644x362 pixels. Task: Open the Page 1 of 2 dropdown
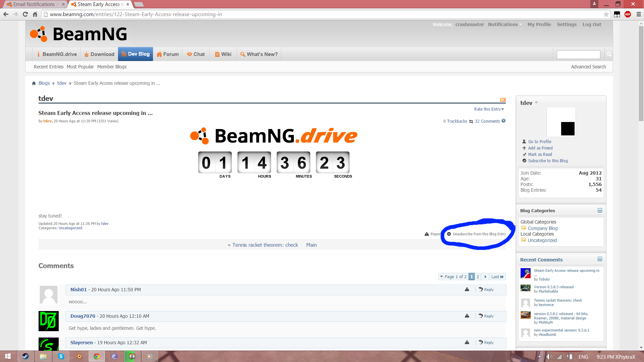pos(453,277)
